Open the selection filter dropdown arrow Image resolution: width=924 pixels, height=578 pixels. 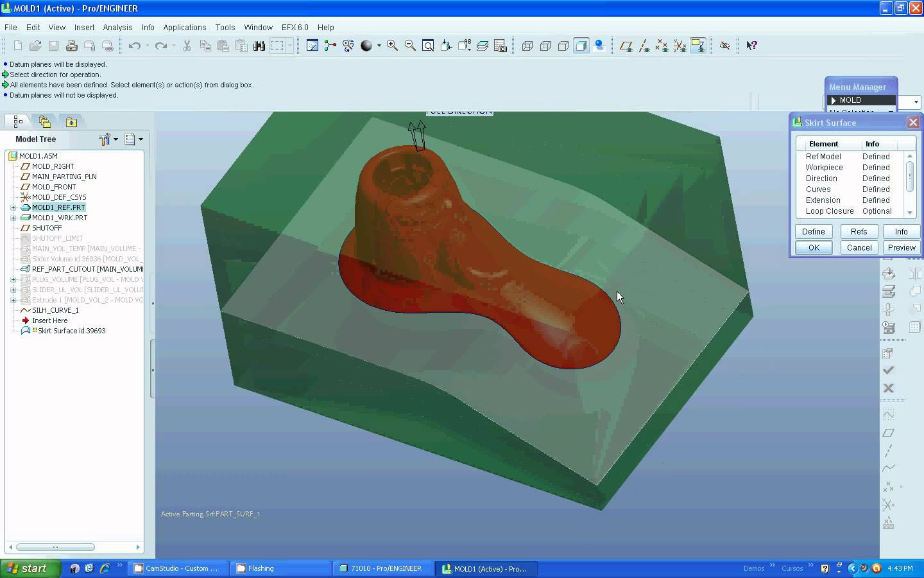click(x=916, y=102)
